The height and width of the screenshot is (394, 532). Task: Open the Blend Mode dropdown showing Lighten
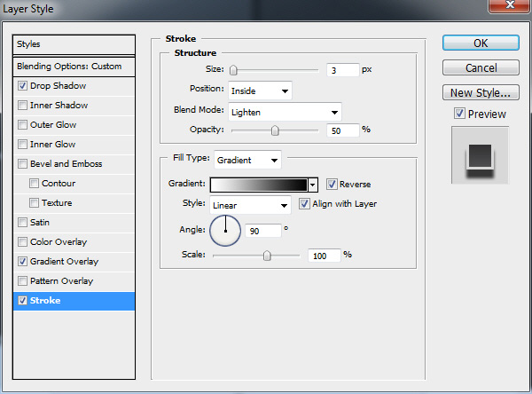pos(285,112)
